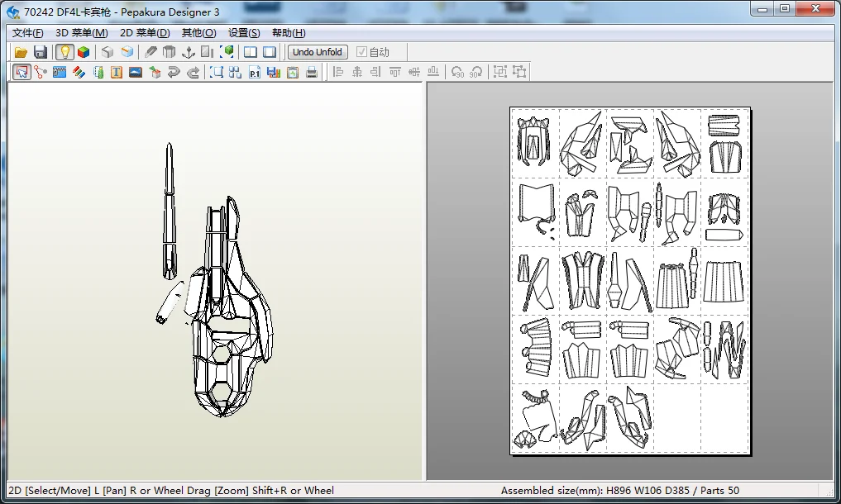Screen dimensions: 841x504
Task: Click the right-curving redo arrow
Action: pos(193,72)
